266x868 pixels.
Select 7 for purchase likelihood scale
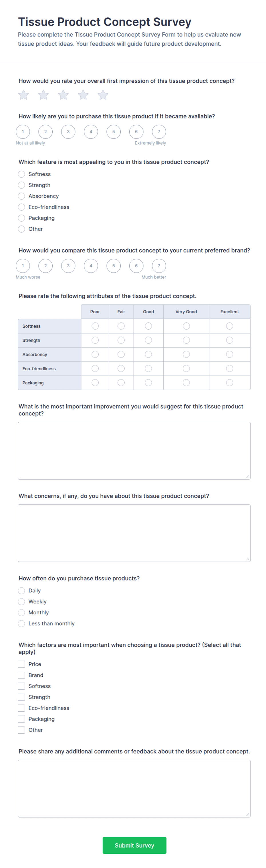[159, 132]
